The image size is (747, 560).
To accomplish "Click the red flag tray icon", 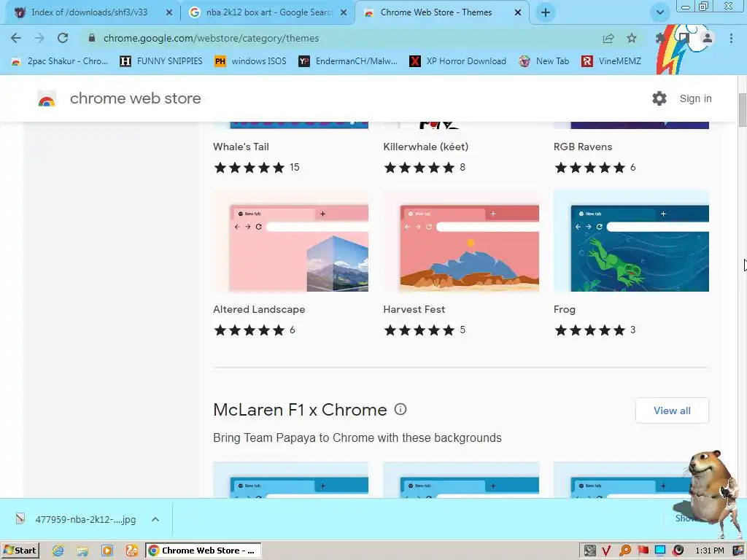I will (x=643, y=551).
